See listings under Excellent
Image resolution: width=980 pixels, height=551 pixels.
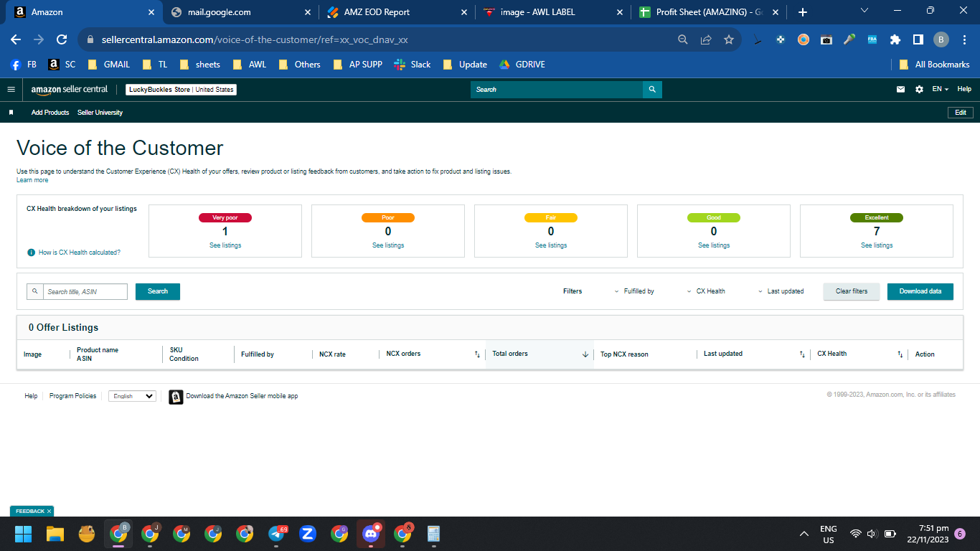[x=877, y=245]
